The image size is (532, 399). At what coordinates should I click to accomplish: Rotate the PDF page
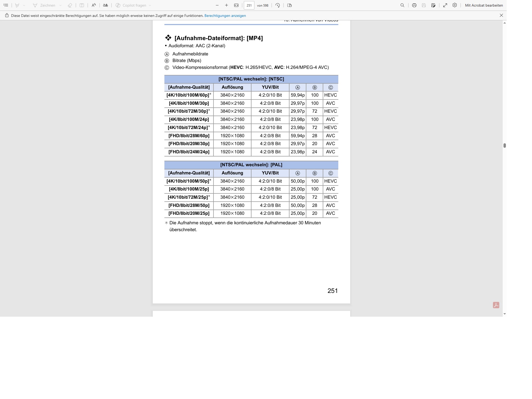coord(278,5)
